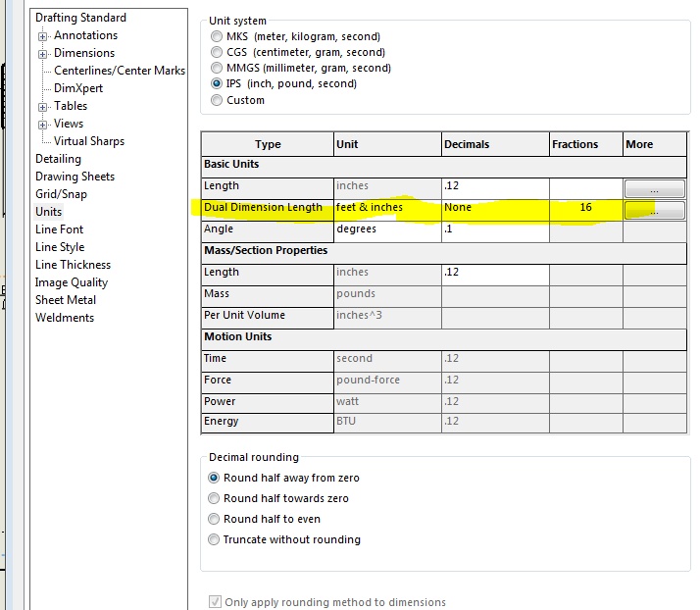Image resolution: width=700 pixels, height=610 pixels.
Task: Expand the Views tree node
Action: click(42, 125)
